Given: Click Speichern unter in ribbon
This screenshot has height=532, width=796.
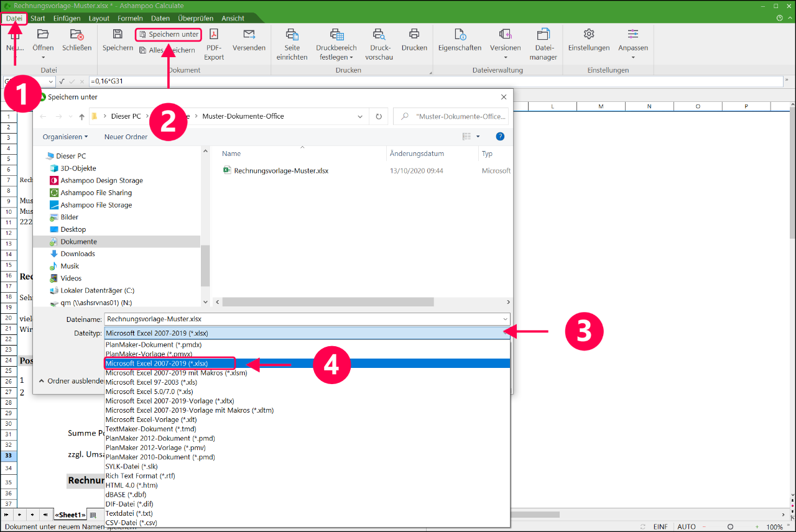Looking at the screenshot, I should (169, 34).
